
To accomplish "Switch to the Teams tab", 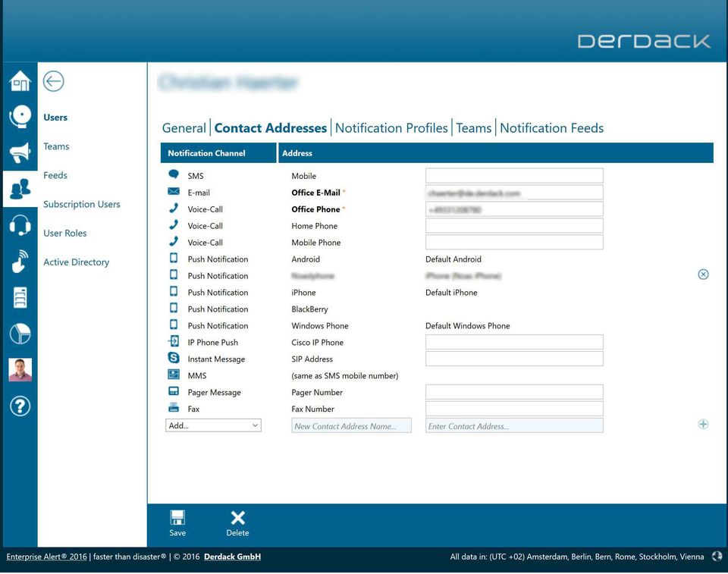I will pyautogui.click(x=473, y=128).
